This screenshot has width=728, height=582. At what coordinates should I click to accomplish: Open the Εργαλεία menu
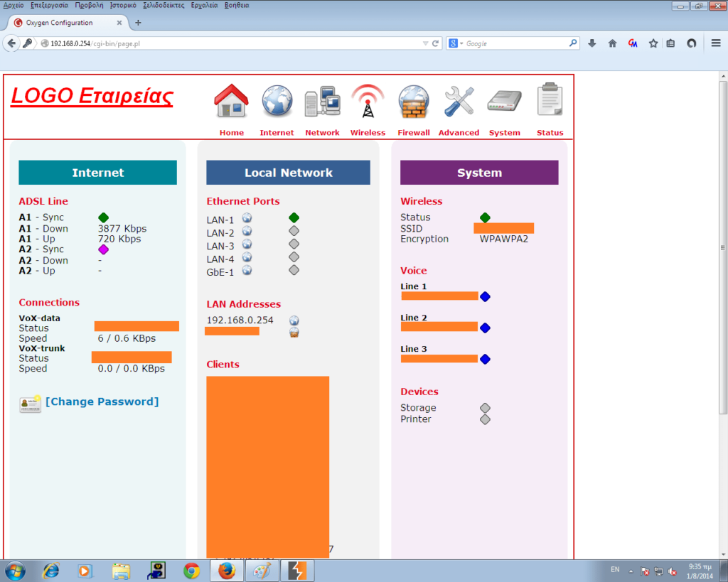point(204,6)
